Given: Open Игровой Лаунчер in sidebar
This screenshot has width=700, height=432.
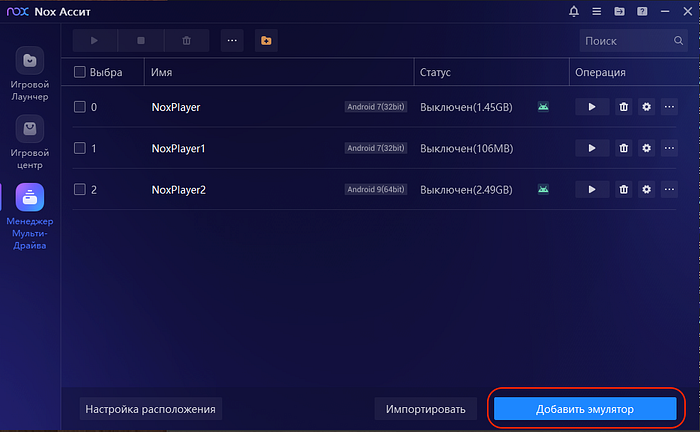Looking at the screenshot, I should (30, 74).
